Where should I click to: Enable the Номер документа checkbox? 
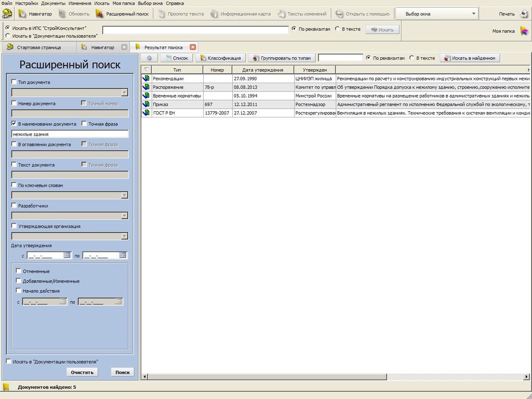pyautogui.click(x=14, y=103)
